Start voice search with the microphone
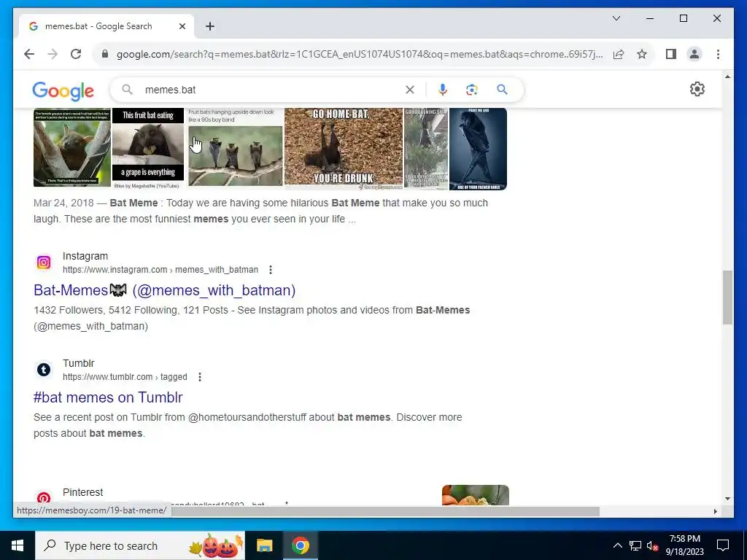 (x=443, y=90)
